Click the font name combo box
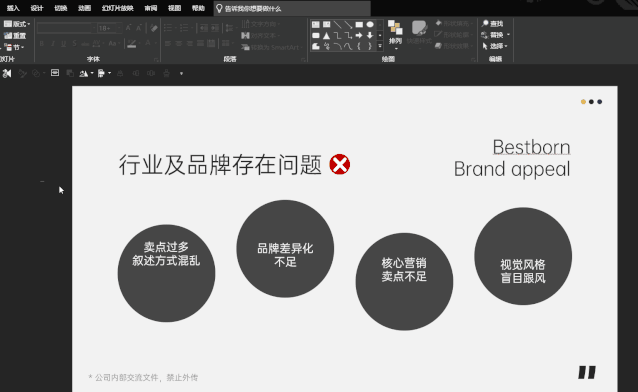Viewport: 638px width, 392px height. pyautogui.click(x=66, y=28)
